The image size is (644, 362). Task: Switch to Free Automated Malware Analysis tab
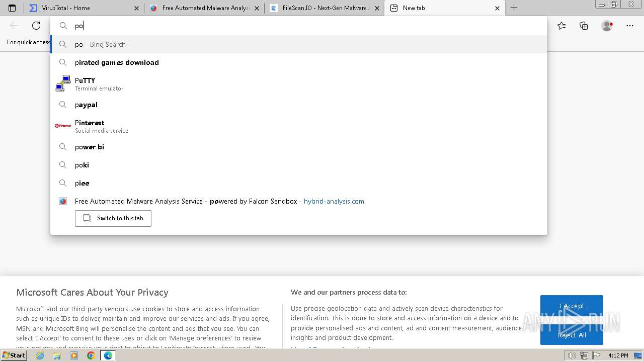point(204,8)
